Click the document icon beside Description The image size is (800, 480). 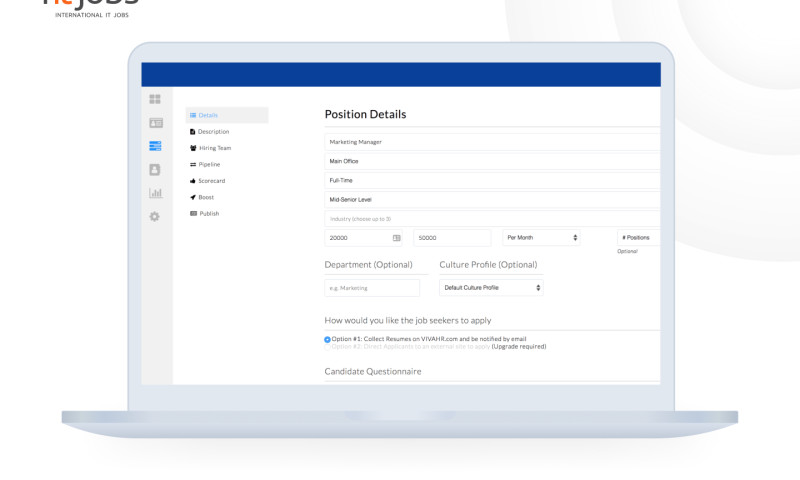[x=192, y=132]
